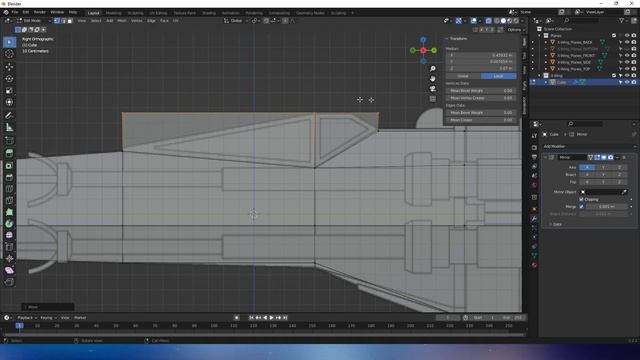Switch to the Modeling workspace tab

pyautogui.click(x=113, y=13)
